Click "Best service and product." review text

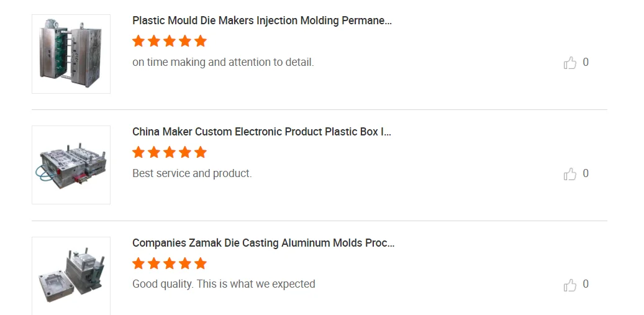[192, 173]
